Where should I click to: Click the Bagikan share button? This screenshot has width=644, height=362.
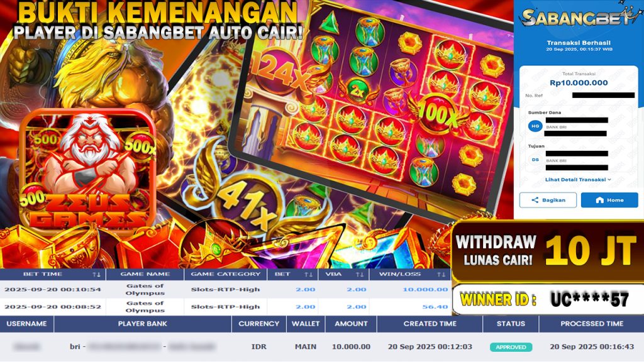(548, 200)
